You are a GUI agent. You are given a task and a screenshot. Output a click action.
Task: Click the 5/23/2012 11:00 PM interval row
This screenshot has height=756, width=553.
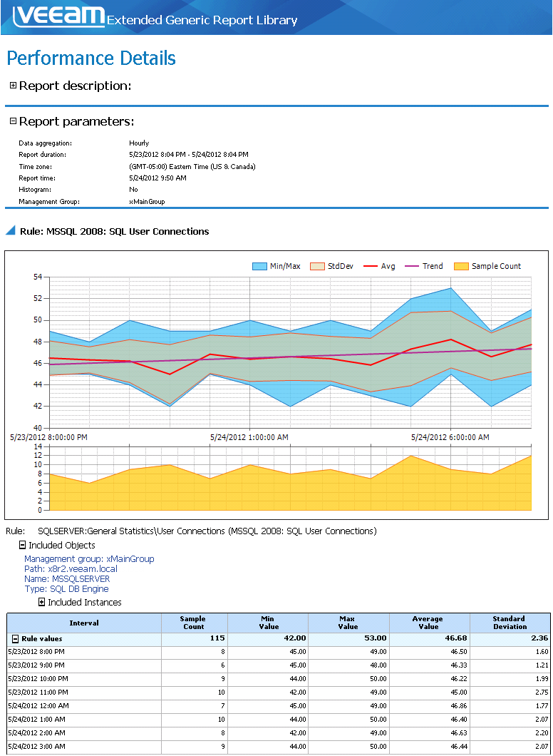click(278, 693)
